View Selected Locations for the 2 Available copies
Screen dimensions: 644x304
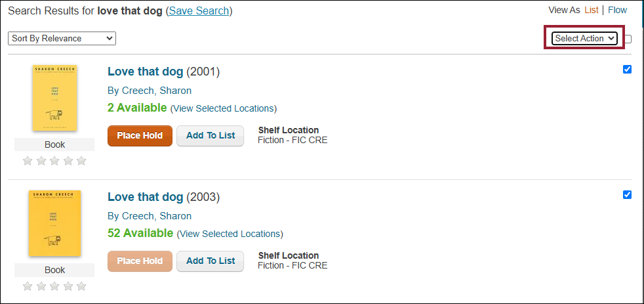coord(224,108)
